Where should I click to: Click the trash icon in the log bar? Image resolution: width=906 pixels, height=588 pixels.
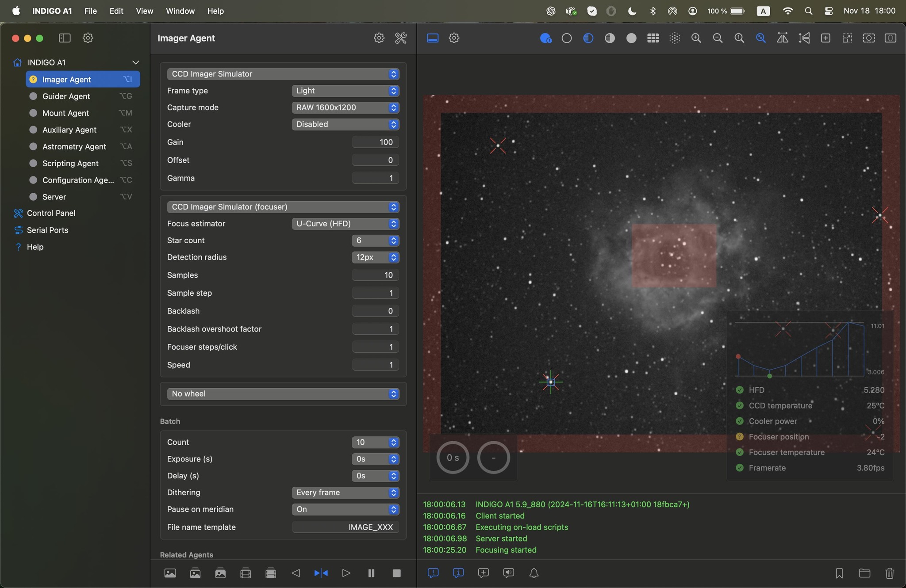890,573
